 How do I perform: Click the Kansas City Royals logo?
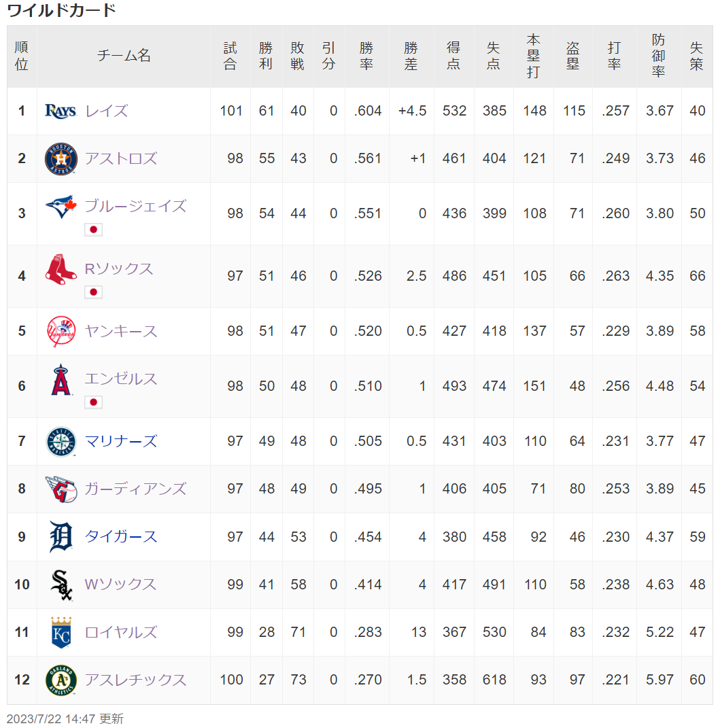click(61, 632)
